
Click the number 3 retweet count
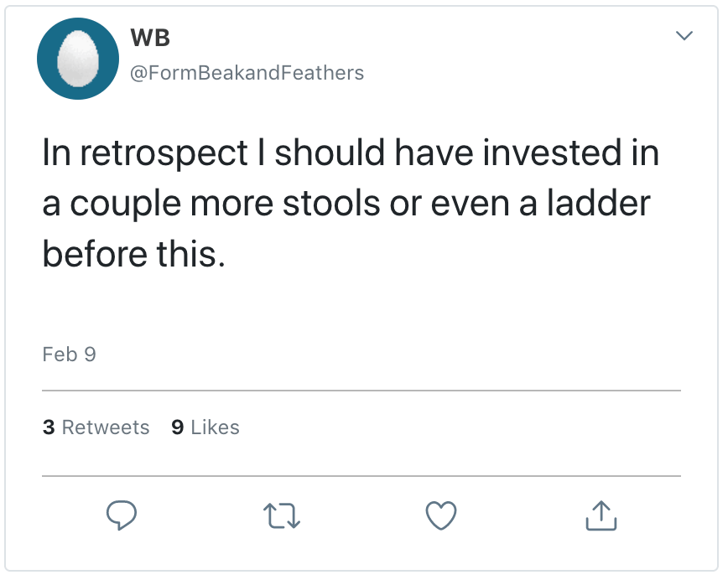pos(49,427)
